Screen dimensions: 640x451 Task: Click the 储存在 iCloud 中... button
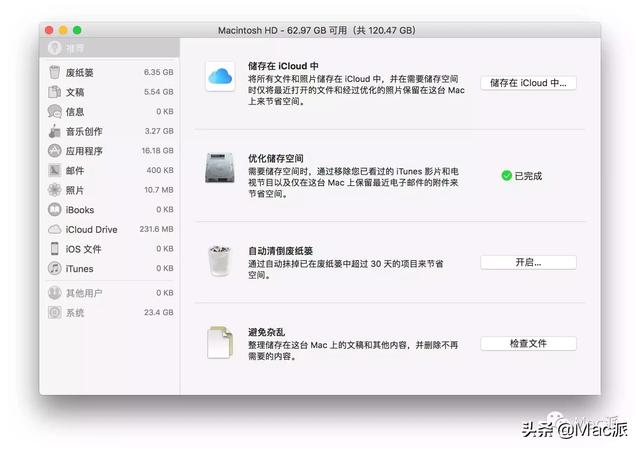pyautogui.click(x=528, y=83)
